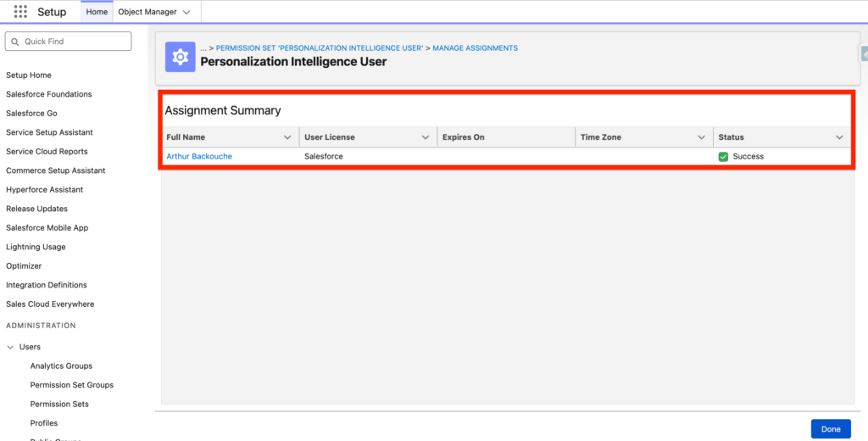Click the Manage Assignments breadcrumb link

tap(475, 48)
